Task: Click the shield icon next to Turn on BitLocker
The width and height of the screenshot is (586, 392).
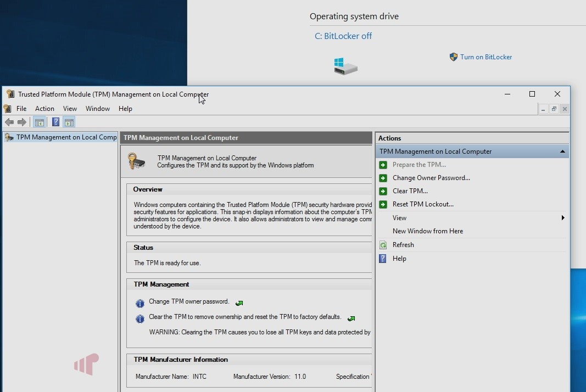Action: 453,57
